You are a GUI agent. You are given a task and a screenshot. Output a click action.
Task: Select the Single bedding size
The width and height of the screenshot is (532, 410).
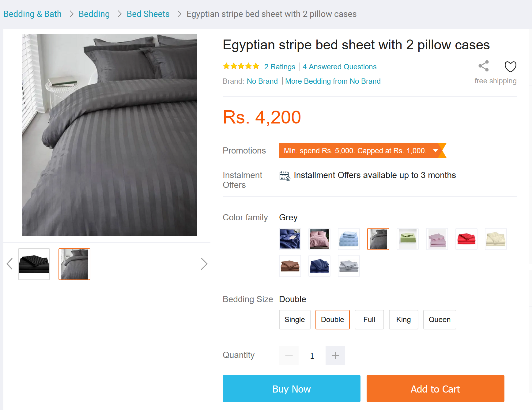click(x=295, y=320)
